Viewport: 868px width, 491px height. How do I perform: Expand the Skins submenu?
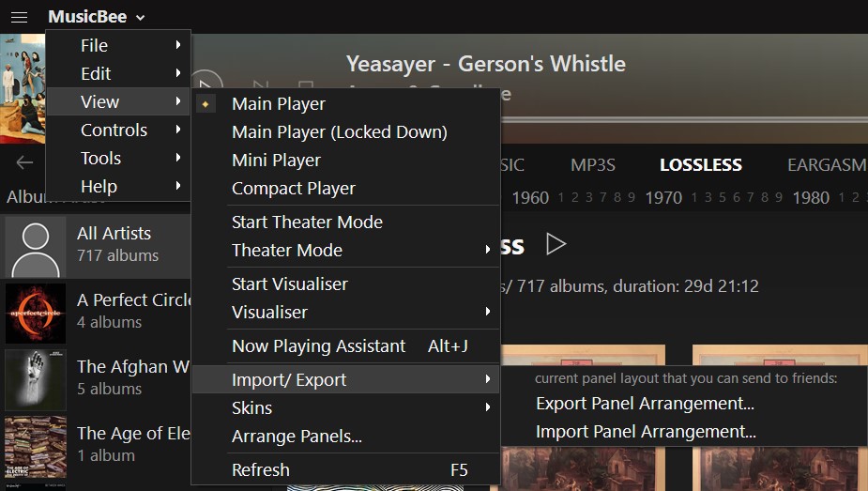(x=346, y=408)
